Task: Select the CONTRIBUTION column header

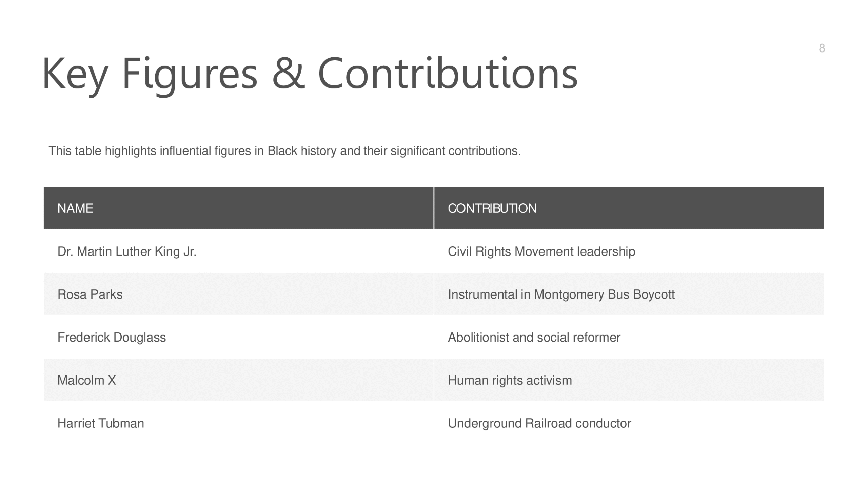Action: (x=492, y=208)
